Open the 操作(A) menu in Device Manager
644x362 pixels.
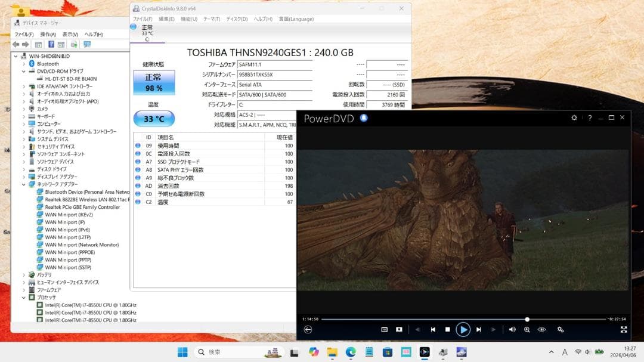(x=48, y=35)
